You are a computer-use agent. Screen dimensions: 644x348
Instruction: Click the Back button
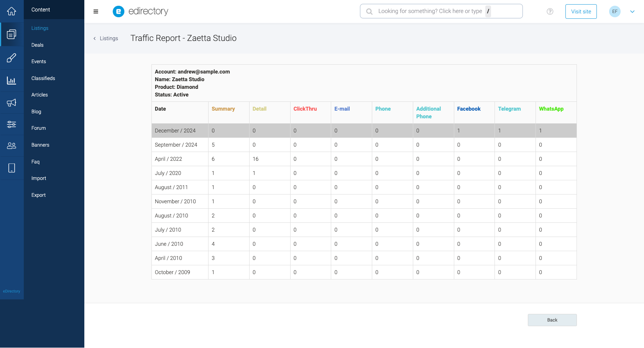(552, 320)
